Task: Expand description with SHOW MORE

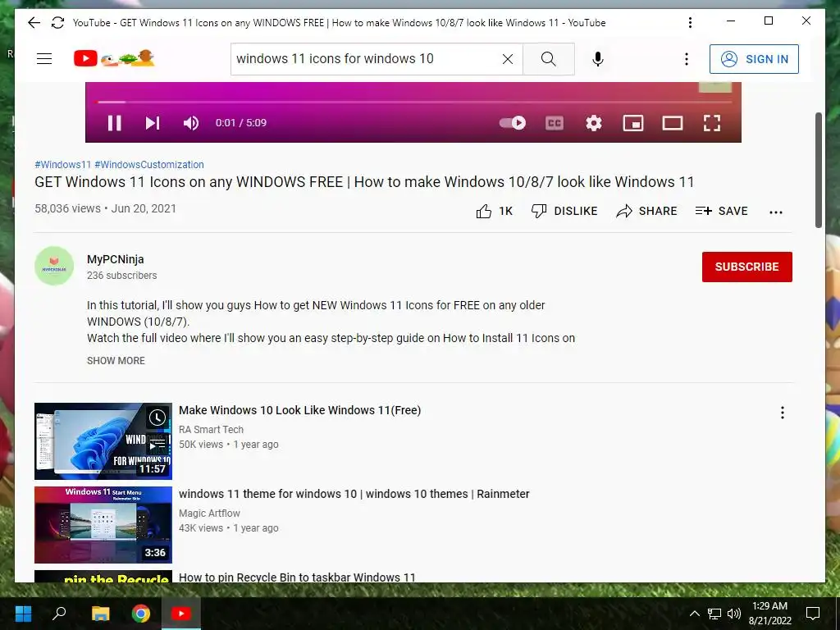Action: 116,361
